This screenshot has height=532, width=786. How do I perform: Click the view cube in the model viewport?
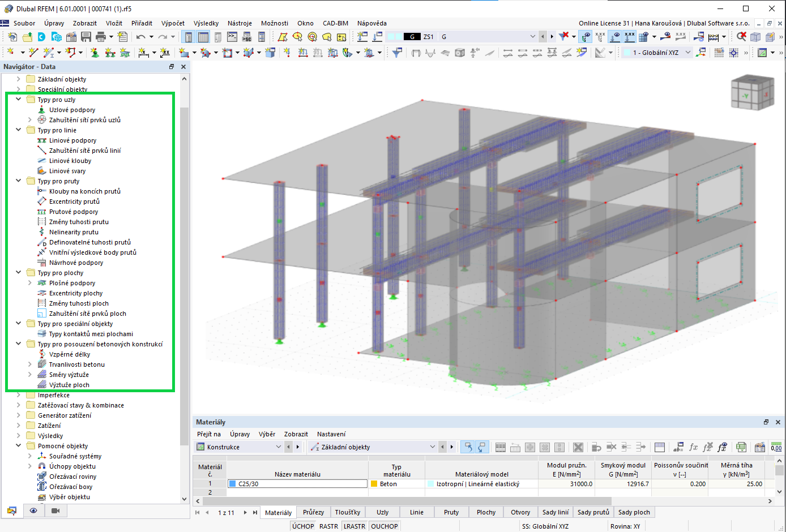click(x=752, y=93)
